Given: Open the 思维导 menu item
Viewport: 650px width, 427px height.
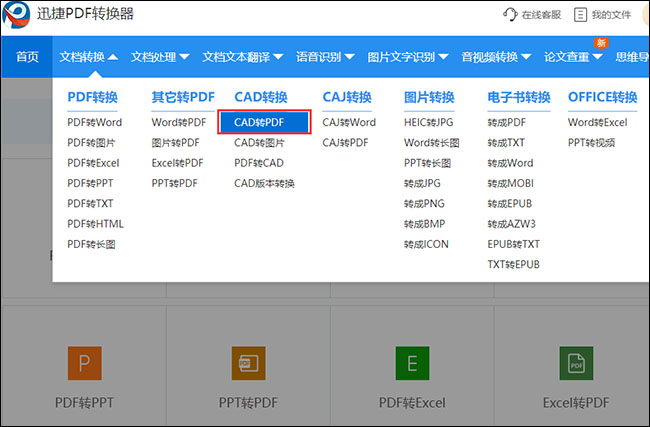Looking at the screenshot, I should coord(632,56).
